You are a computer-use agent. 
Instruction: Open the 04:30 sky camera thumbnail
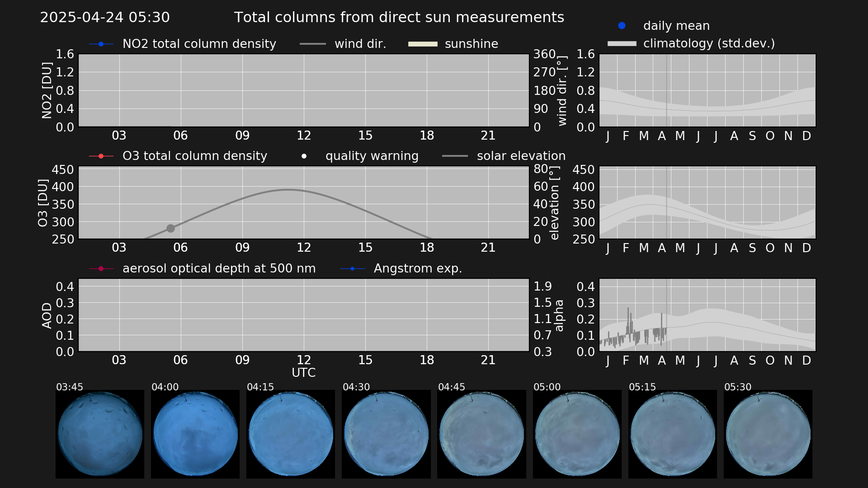tap(387, 434)
